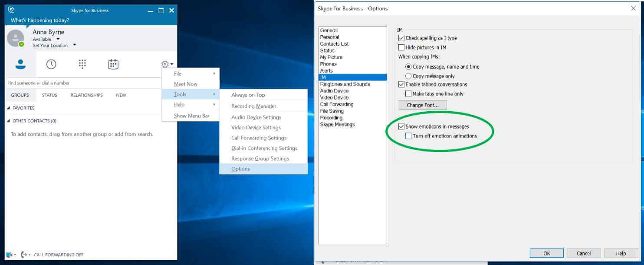This screenshot has width=644, height=265.
Task: Uncheck Check spelling as I type
Action: pos(401,38)
